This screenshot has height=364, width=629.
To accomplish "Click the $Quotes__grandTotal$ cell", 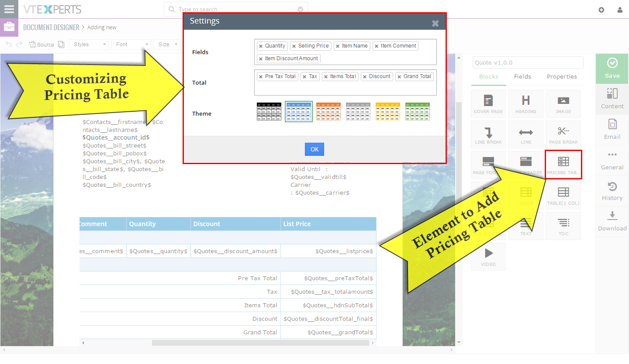I will 328,332.
